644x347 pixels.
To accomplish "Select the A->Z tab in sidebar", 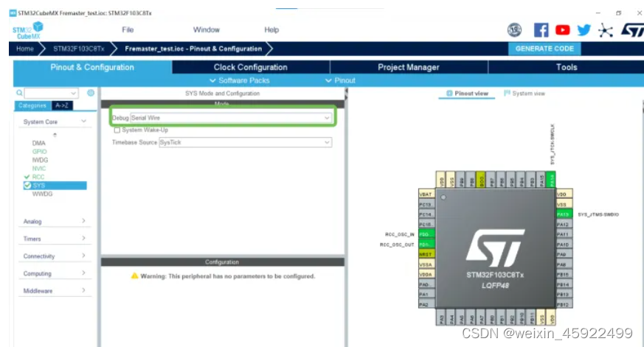I will pos(62,105).
